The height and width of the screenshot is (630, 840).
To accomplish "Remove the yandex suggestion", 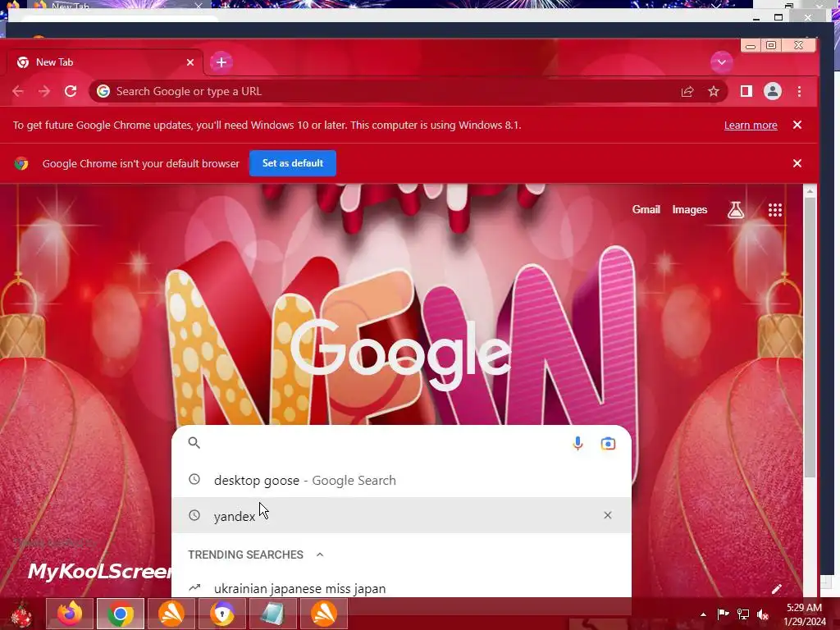I will [x=608, y=515].
